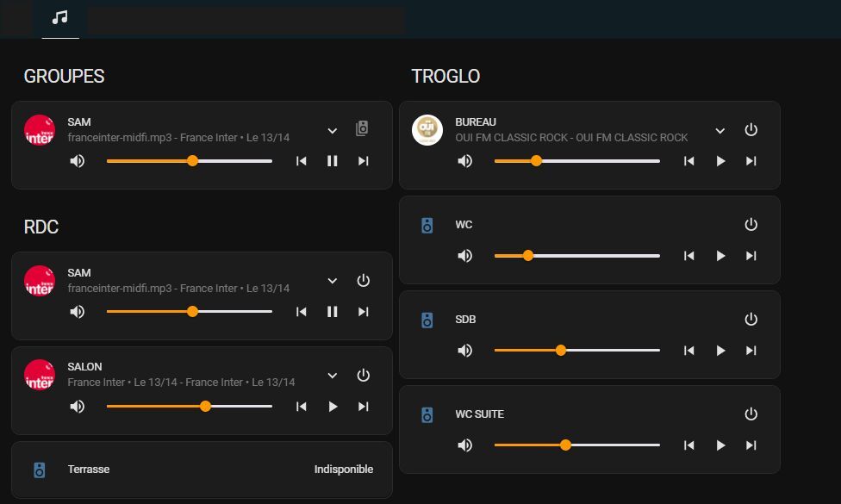Image resolution: width=841 pixels, height=504 pixels.
Task: Toggle power for WC SUITE player
Action: coord(751,414)
